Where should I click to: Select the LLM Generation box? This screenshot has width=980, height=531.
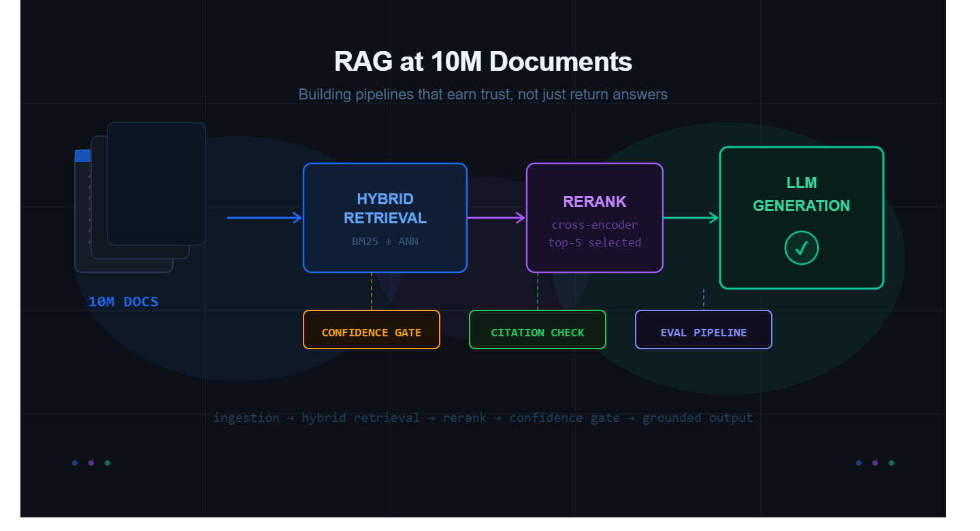click(x=802, y=218)
